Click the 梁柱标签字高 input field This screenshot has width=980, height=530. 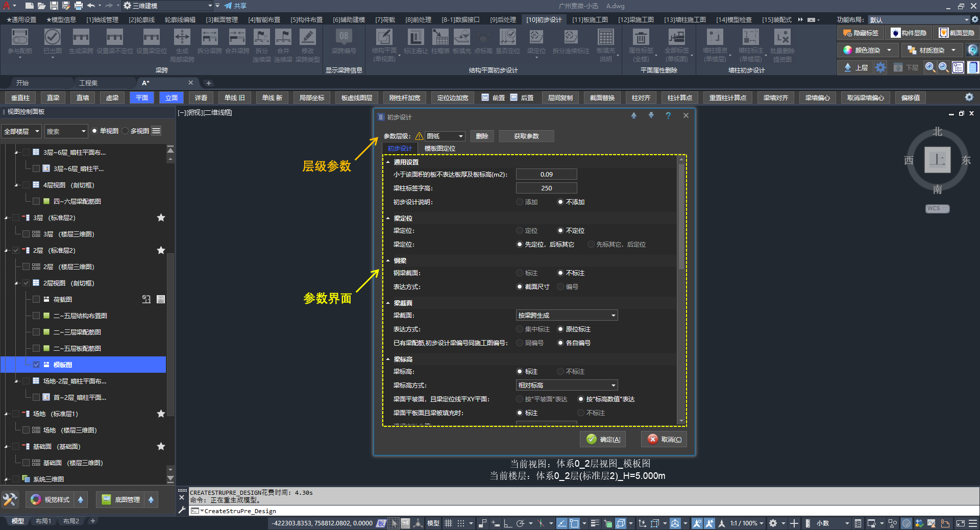546,188
